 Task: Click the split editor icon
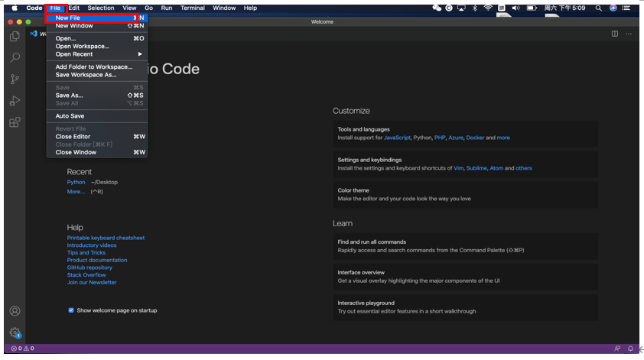click(x=614, y=34)
